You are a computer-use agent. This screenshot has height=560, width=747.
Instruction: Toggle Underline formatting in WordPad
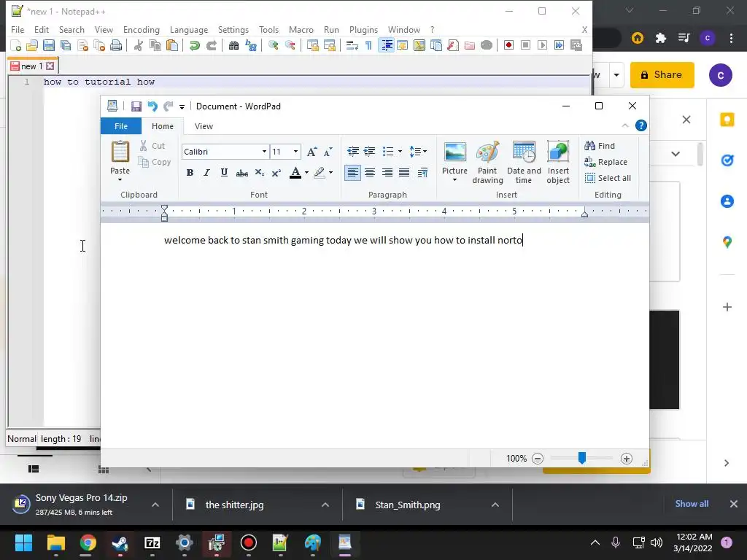(224, 172)
